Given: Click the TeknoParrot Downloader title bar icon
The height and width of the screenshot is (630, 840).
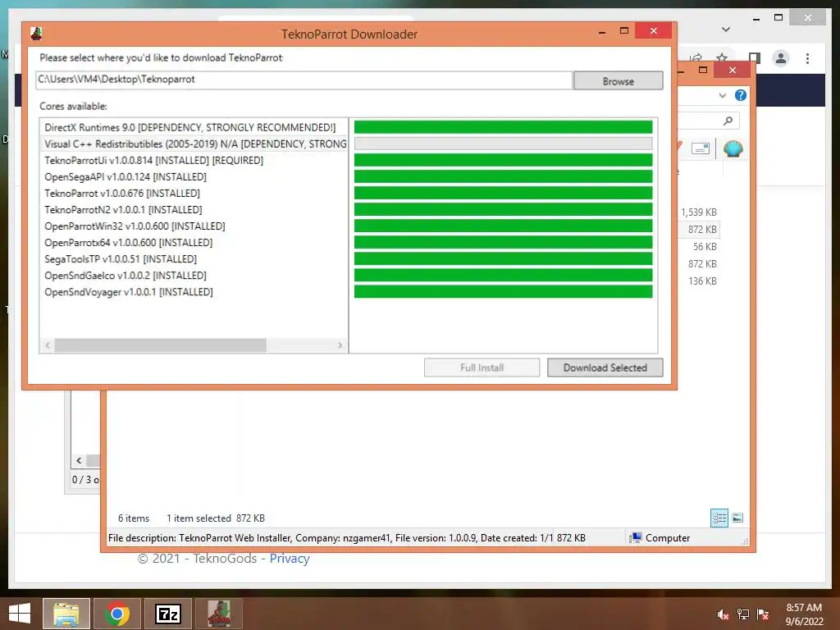Looking at the screenshot, I should (x=36, y=34).
